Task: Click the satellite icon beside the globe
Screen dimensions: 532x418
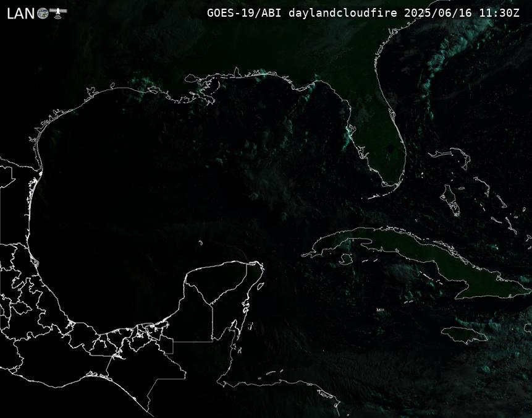Action: pyautogui.click(x=58, y=12)
